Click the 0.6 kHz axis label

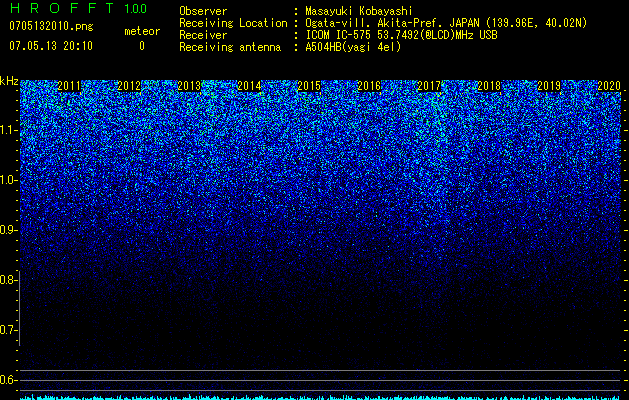pos(9,380)
